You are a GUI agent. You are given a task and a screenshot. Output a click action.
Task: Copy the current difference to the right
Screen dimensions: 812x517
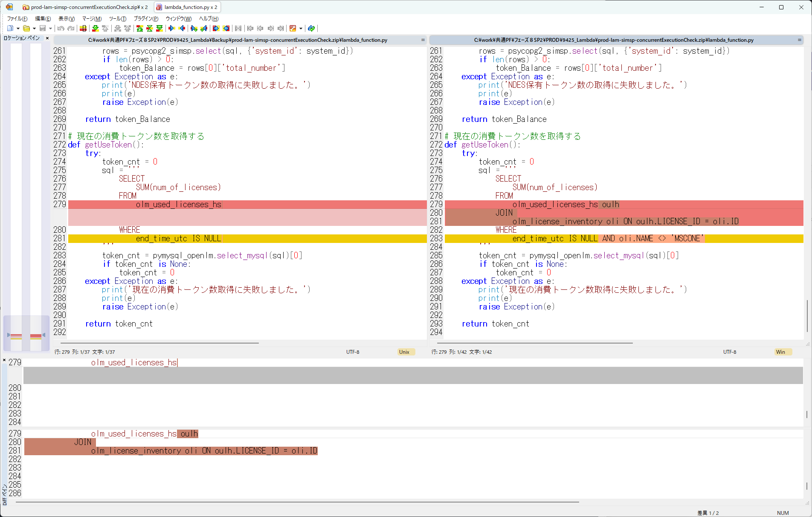coord(172,29)
